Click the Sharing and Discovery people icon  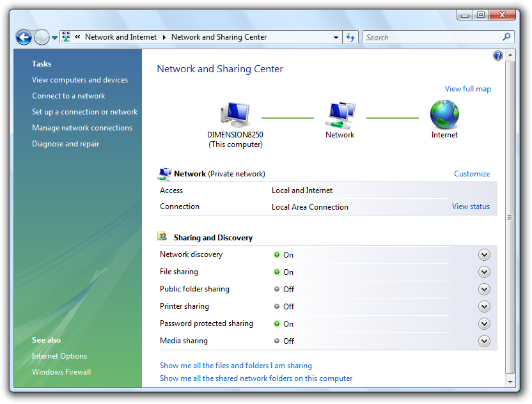[162, 236]
